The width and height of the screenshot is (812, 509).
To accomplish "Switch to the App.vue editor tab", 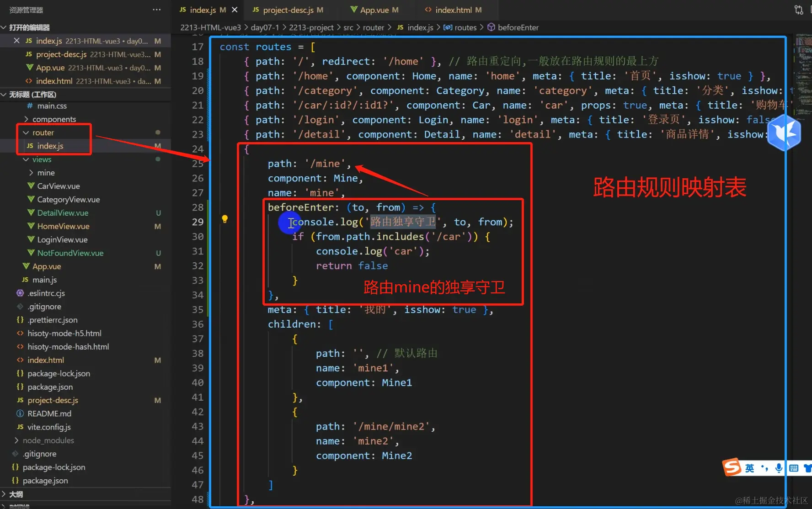I will click(374, 10).
